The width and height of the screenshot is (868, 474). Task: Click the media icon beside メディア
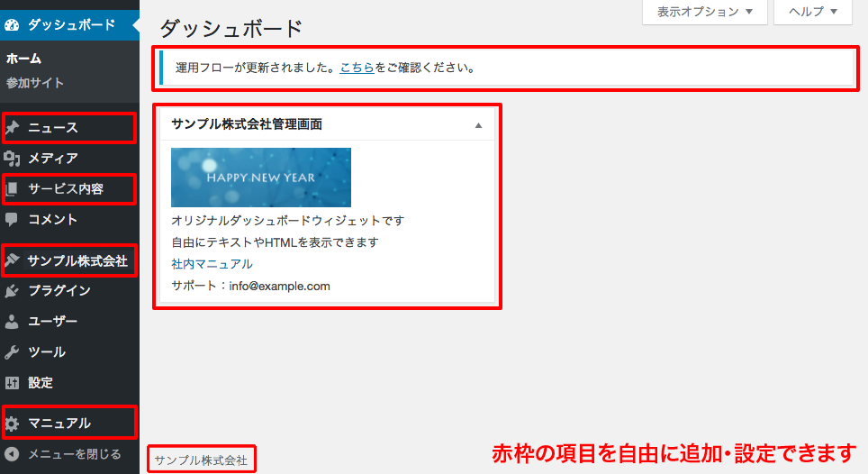[x=12, y=159]
